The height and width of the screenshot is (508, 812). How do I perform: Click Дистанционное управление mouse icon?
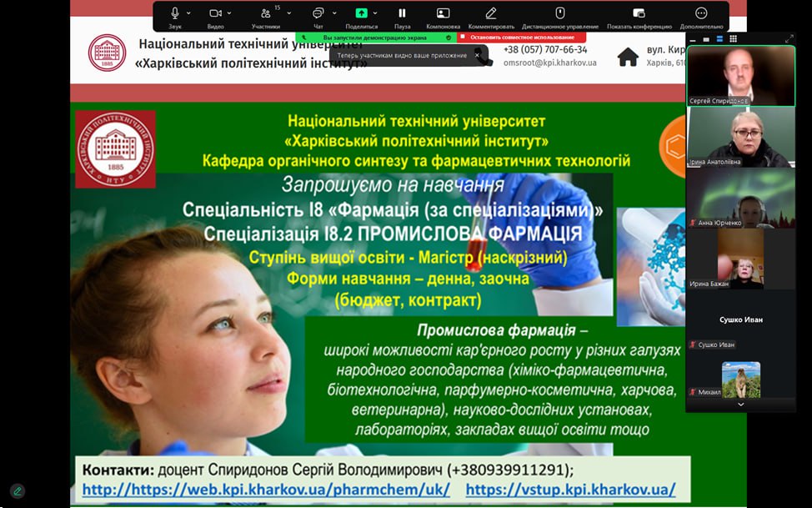click(559, 13)
